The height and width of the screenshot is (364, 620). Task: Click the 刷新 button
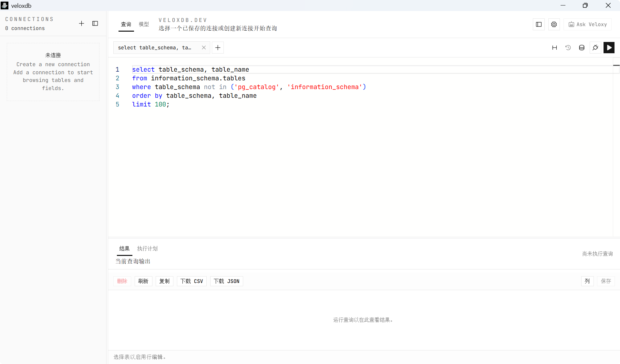point(143,281)
